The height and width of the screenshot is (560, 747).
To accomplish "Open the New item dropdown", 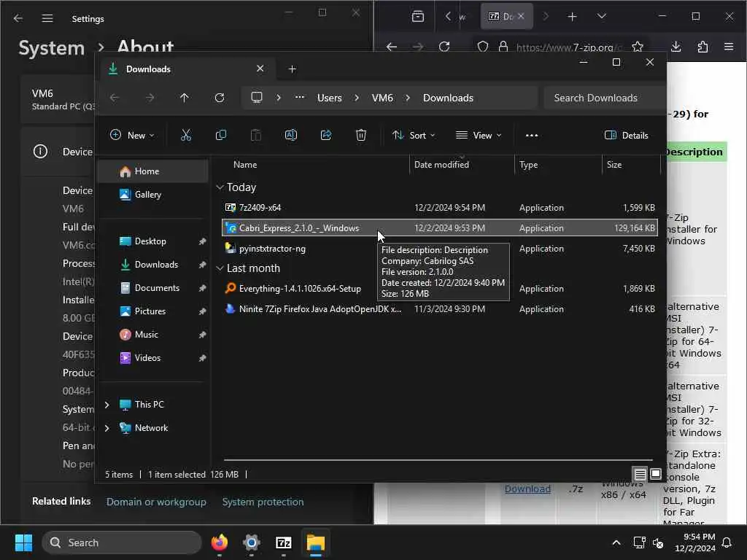I will pos(132,135).
